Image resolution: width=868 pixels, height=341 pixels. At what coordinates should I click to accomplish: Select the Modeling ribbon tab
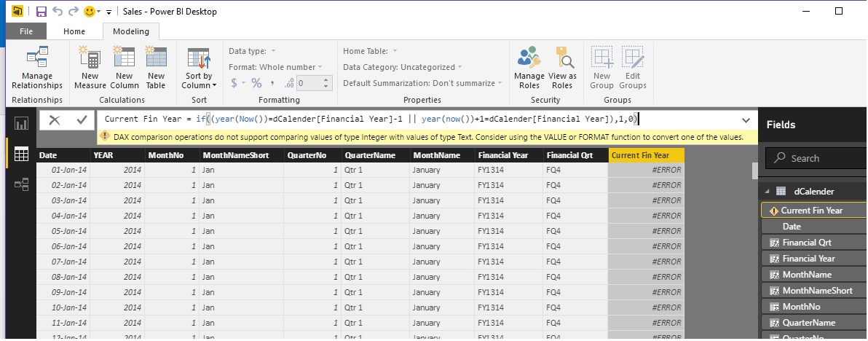(130, 31)
